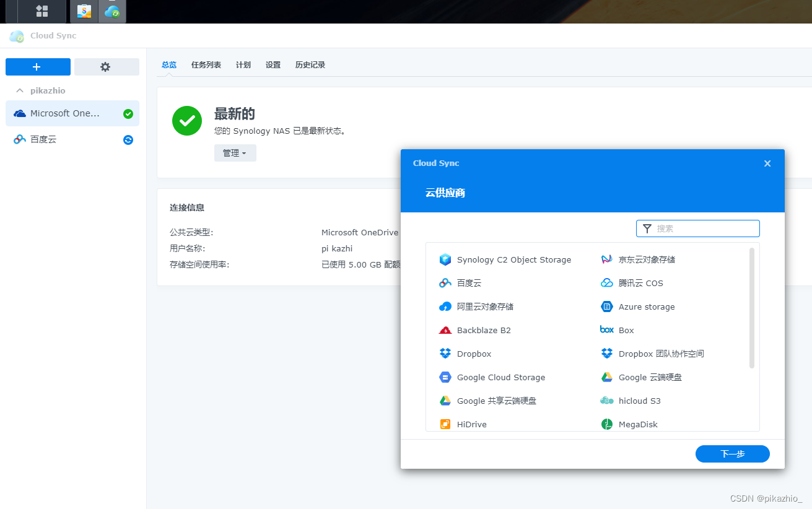Click the 云供应商 dialog heading

coord(445,193)
